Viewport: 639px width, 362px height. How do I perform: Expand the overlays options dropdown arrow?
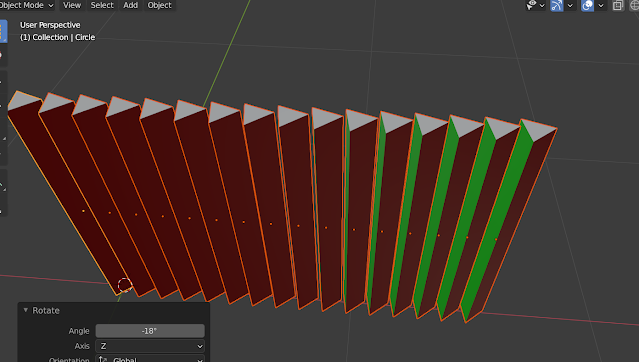[600, 5]
